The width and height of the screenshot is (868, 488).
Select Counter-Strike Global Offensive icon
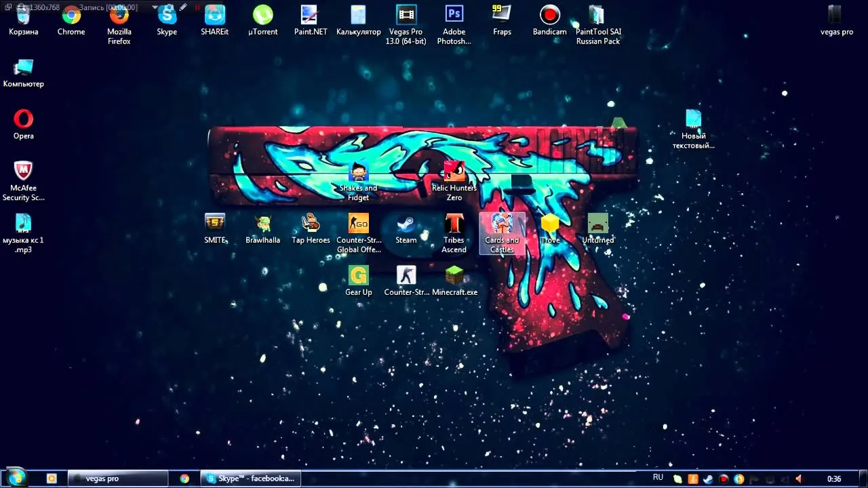[359, 234]
